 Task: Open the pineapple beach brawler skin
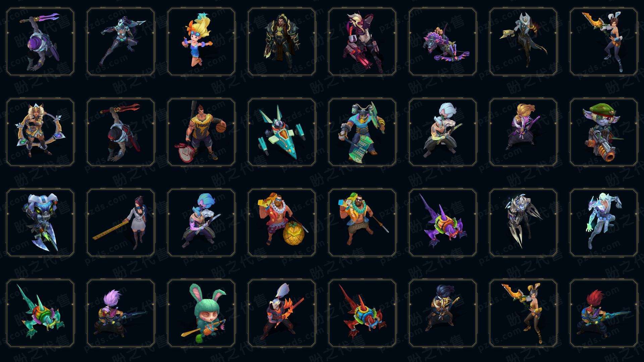pos(282,223)
